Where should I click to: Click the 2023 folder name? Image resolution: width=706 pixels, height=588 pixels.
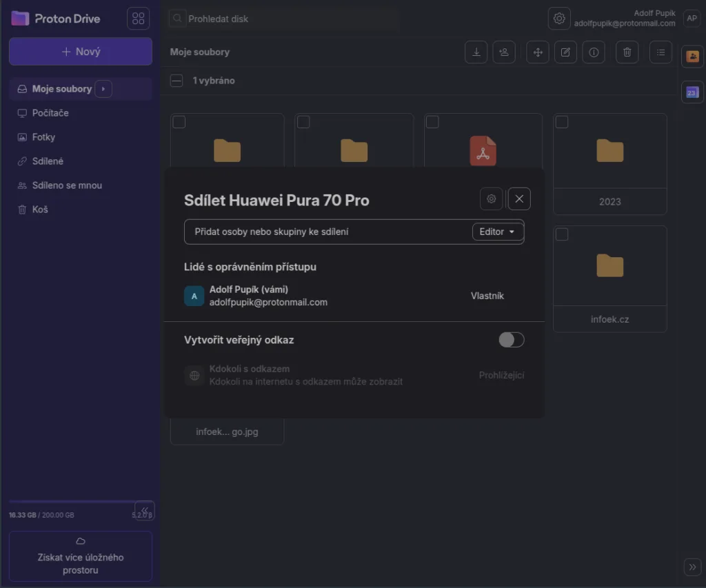tap(610, 202)
